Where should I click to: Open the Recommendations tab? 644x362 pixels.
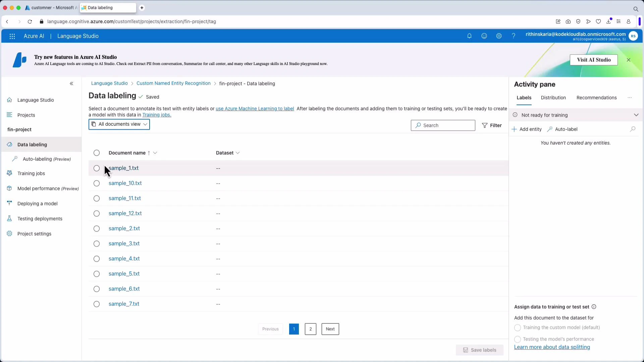596,98
